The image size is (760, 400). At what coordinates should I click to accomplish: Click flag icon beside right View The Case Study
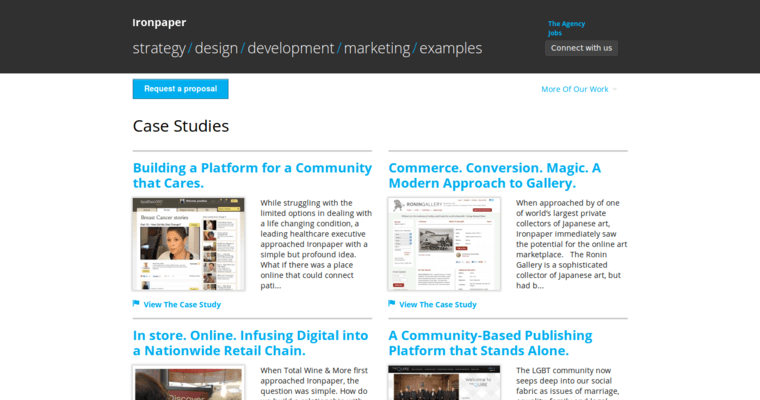tap(392, 304)
